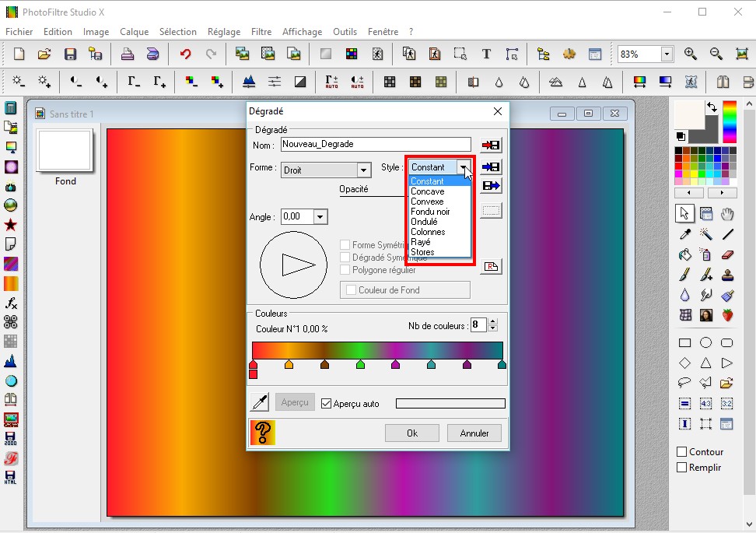This screenshot has width=756, height=533.
Task: Swap foreground and background colors
Action: [712, 107]
